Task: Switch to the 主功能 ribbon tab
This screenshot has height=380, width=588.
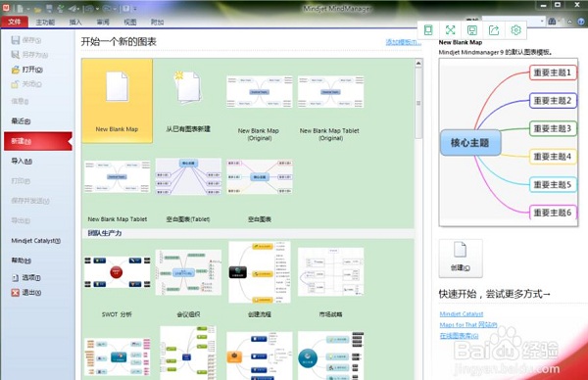Action: pos(45,23)
